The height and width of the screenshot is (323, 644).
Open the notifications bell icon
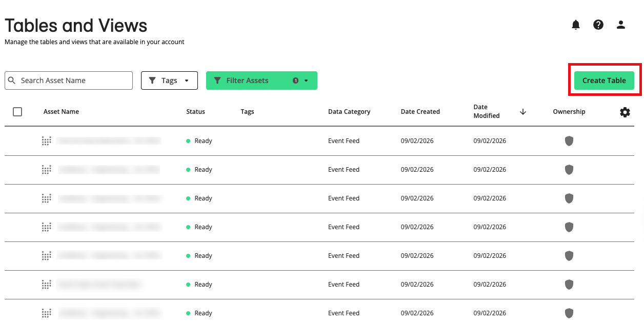[x=576, y=25]
